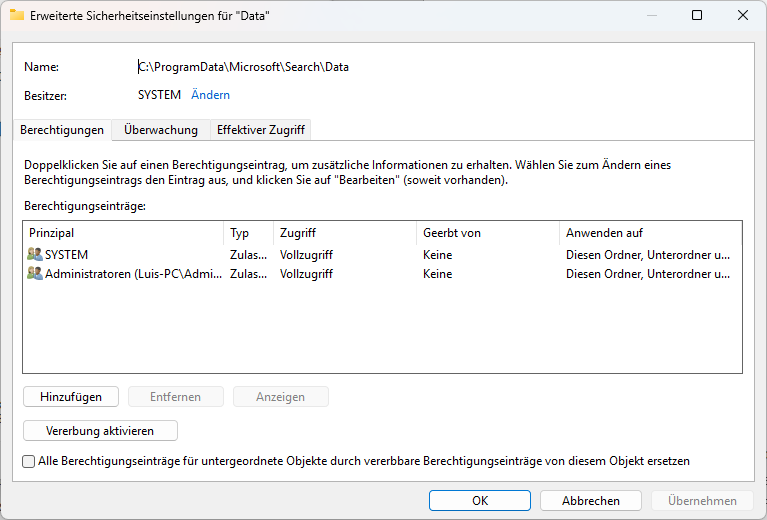
Task: Tick the checkbox for replacing child permission entries
Action: pos(29,461)
